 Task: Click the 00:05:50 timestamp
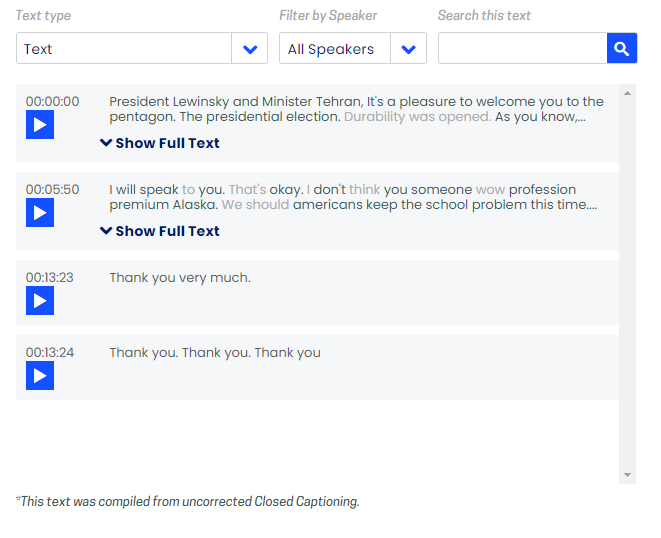click(x=52, y=190)
